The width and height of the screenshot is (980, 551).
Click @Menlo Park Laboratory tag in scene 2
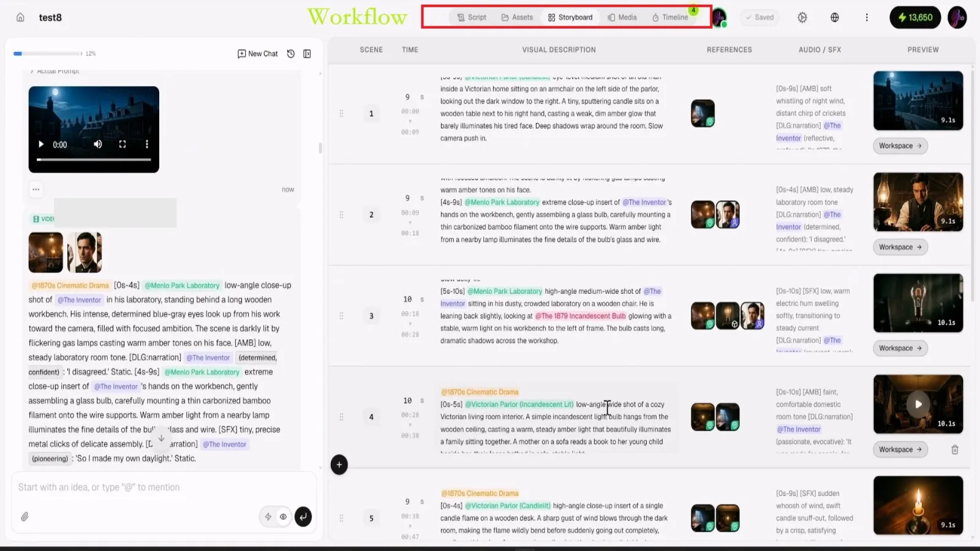coord(502,203)
